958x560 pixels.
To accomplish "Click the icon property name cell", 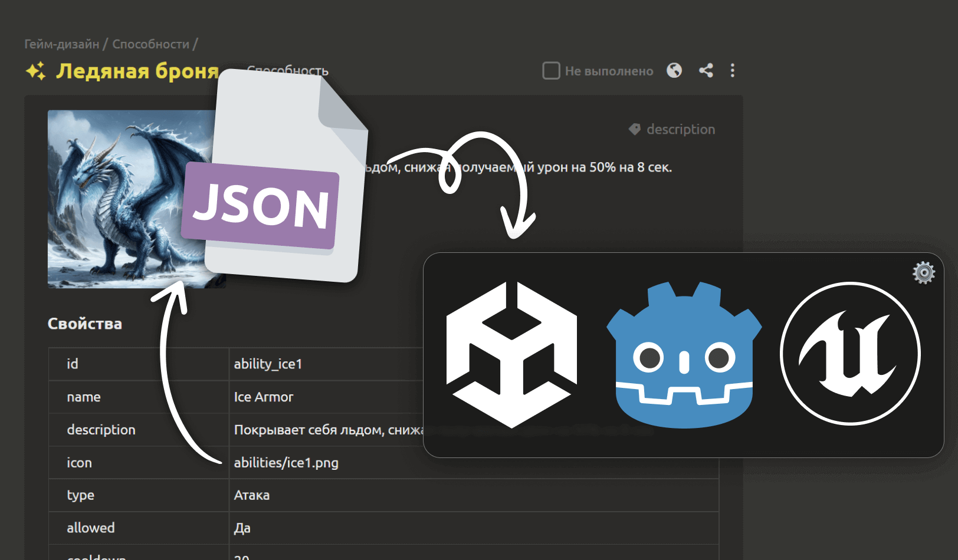I will pos(139,463).
